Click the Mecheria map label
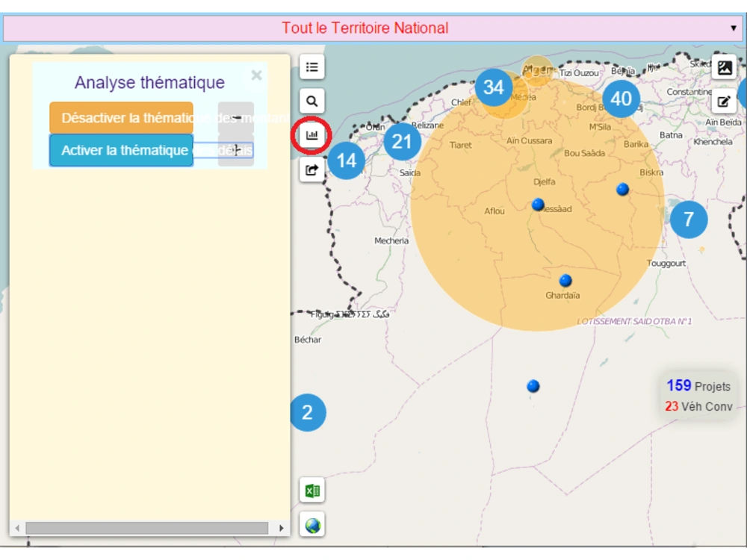 tap(391, 241)
